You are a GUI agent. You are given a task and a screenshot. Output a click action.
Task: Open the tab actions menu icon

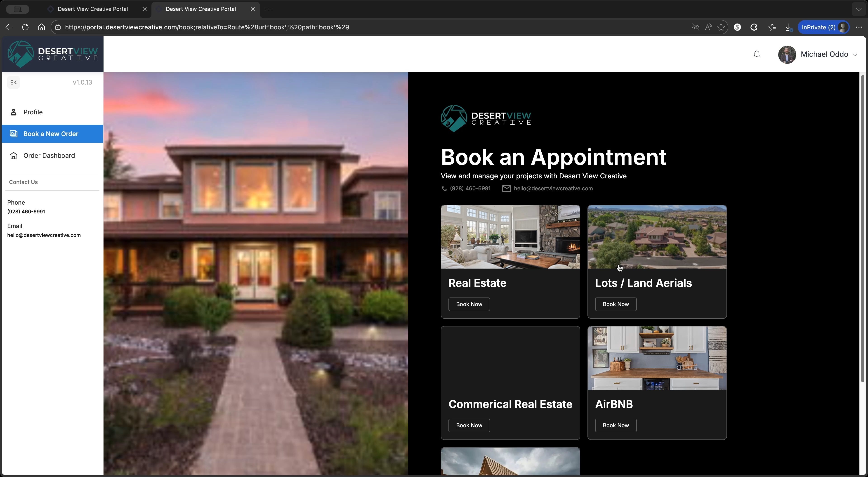pyautogui.click(x=18, y=9)
